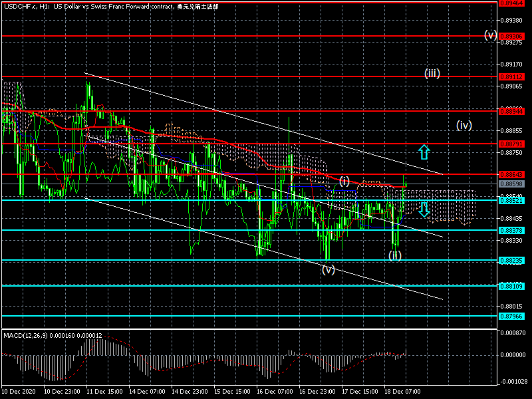Select the white (iii) wave label

[432, 74]
